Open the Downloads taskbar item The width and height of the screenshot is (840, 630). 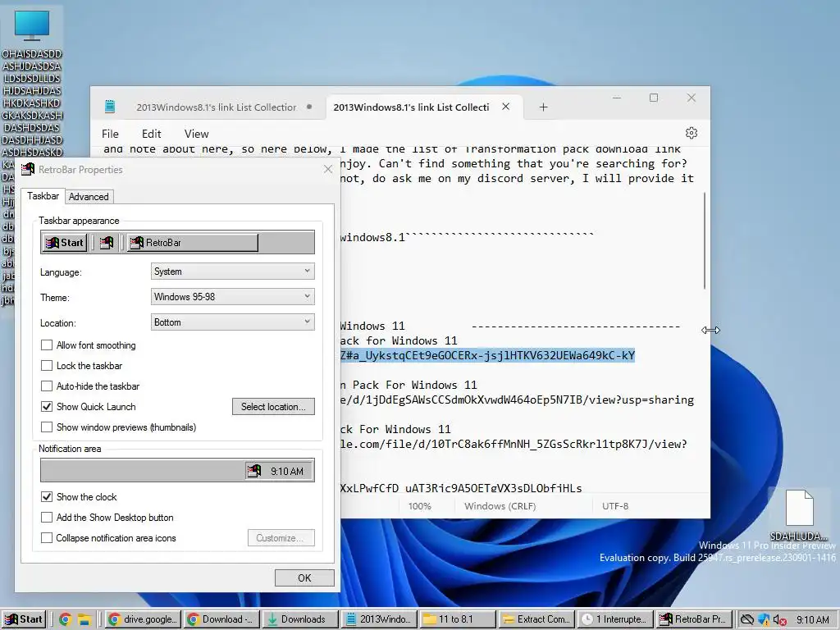[x=300, y=619]
